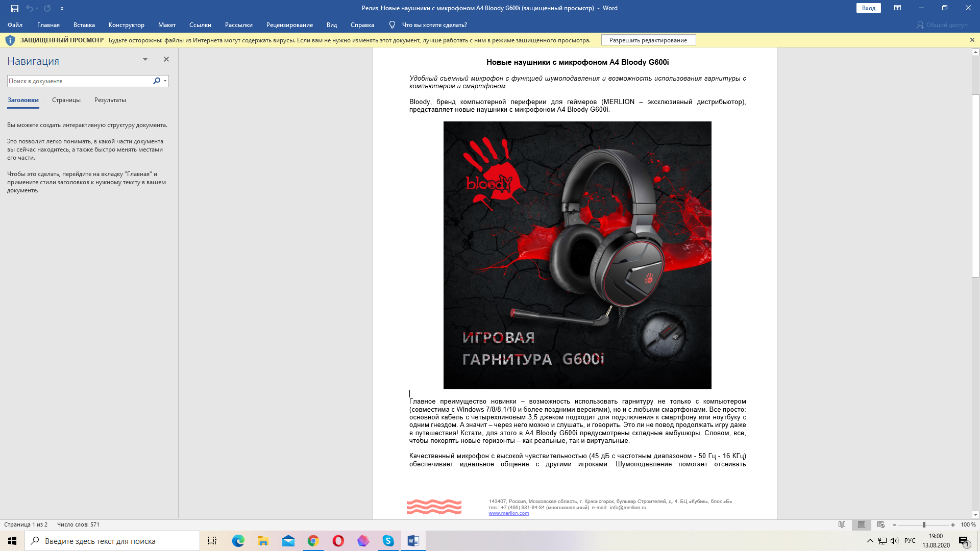This screenshot has width=980, height=551.
Task: Switch to Print Layout view icon
Action: point(862,524)
